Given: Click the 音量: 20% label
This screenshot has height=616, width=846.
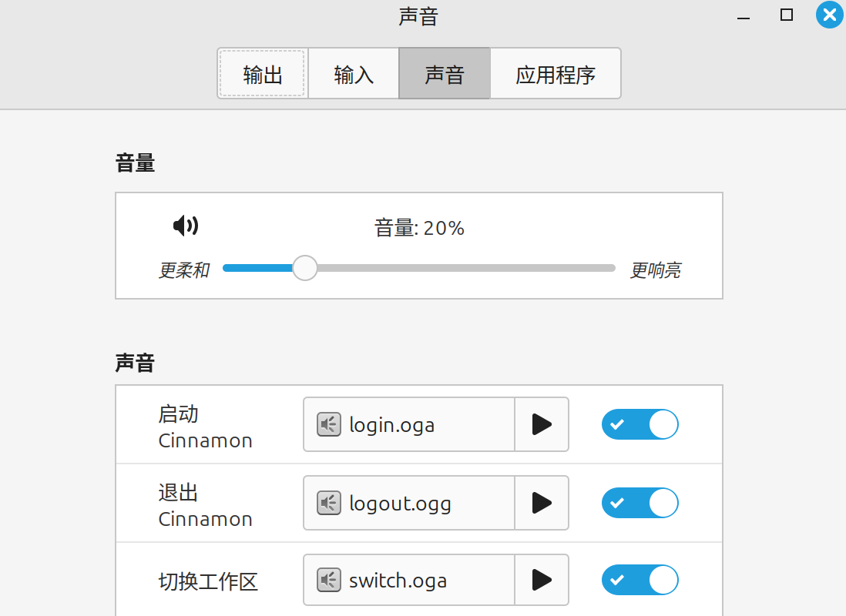Looking at the screenshot, I should click(x=419, y=228).
